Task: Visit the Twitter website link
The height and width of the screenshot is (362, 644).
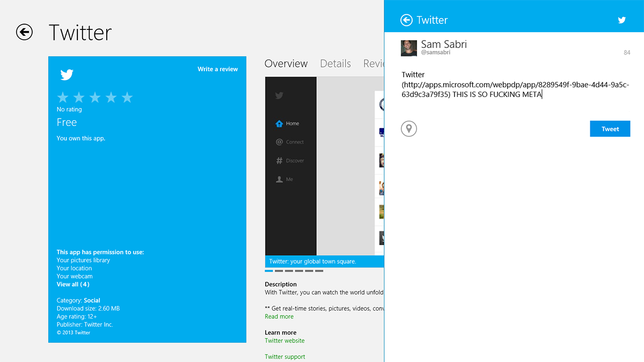Action: click(x=284, y=340)
